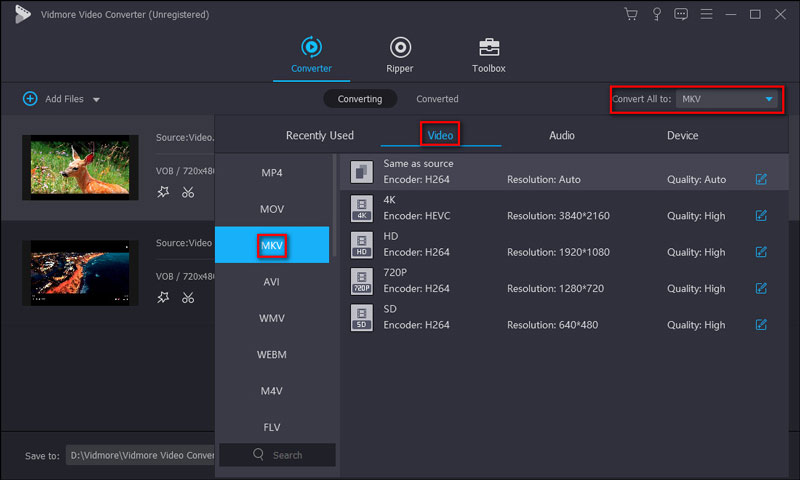This screenshot has height=480, width=800.
Task: Edit the 720P profile settings icon
Action: (x=761, y=288)
